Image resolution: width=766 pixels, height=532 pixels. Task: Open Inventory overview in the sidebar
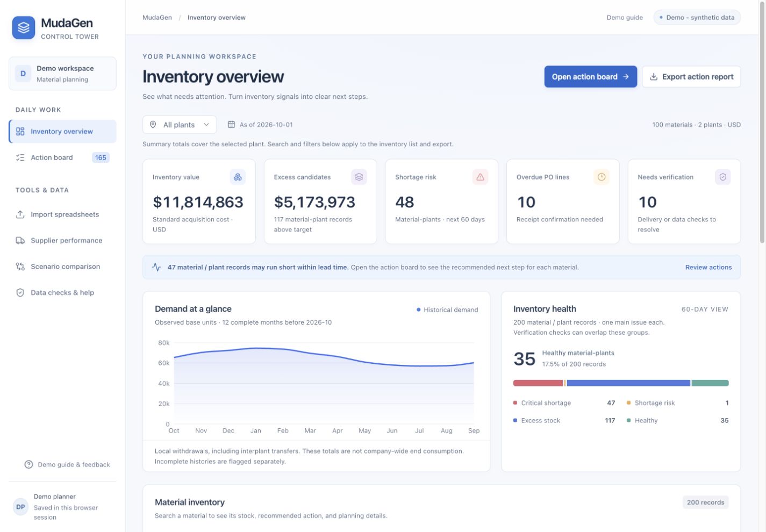tap(62, 132)
